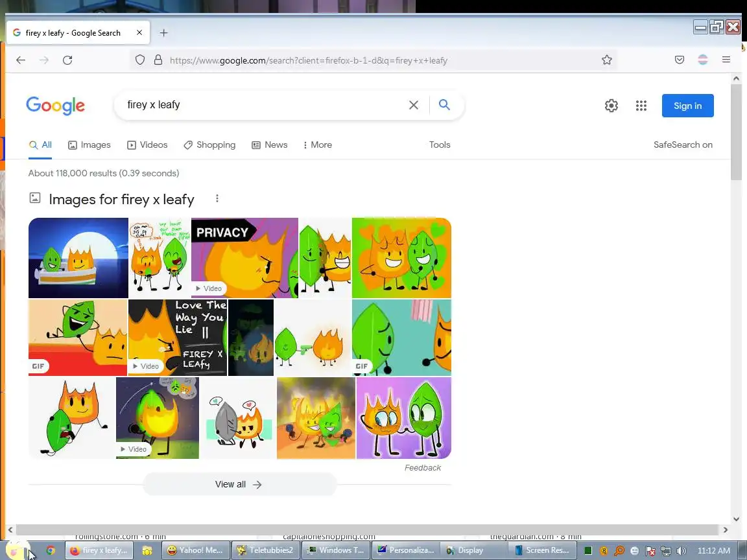Clear the search box with X icon

414,105
